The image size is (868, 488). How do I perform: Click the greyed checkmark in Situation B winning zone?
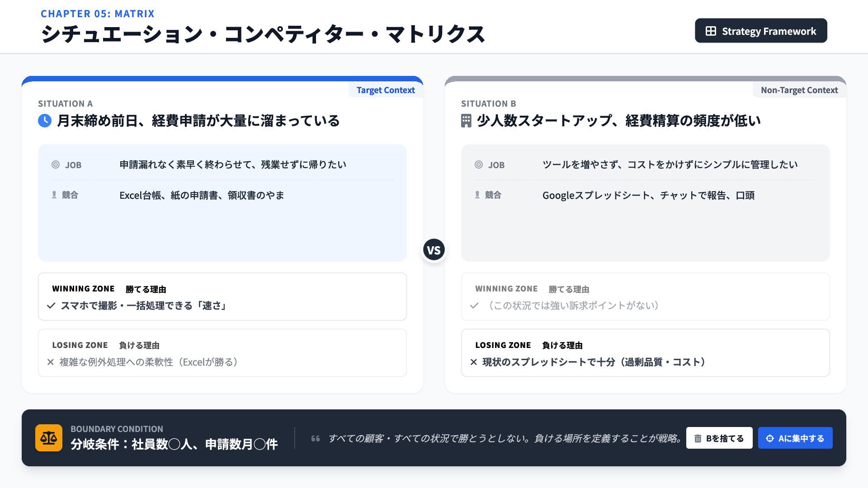click(x=474, y=306)
